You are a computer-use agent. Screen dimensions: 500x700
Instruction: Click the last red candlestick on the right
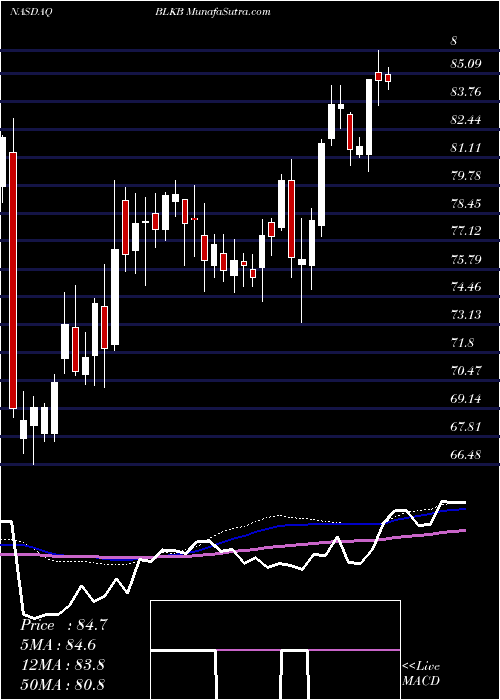coord(388,78)
